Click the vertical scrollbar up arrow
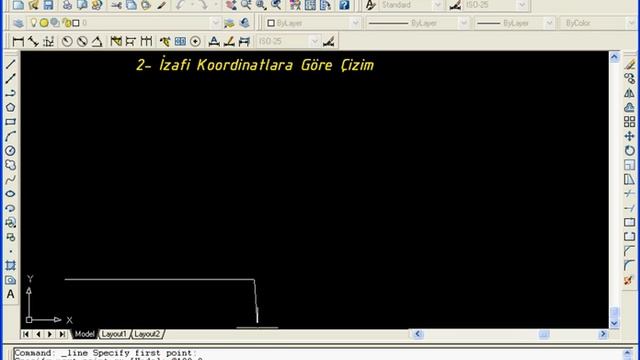 (615, 57)
